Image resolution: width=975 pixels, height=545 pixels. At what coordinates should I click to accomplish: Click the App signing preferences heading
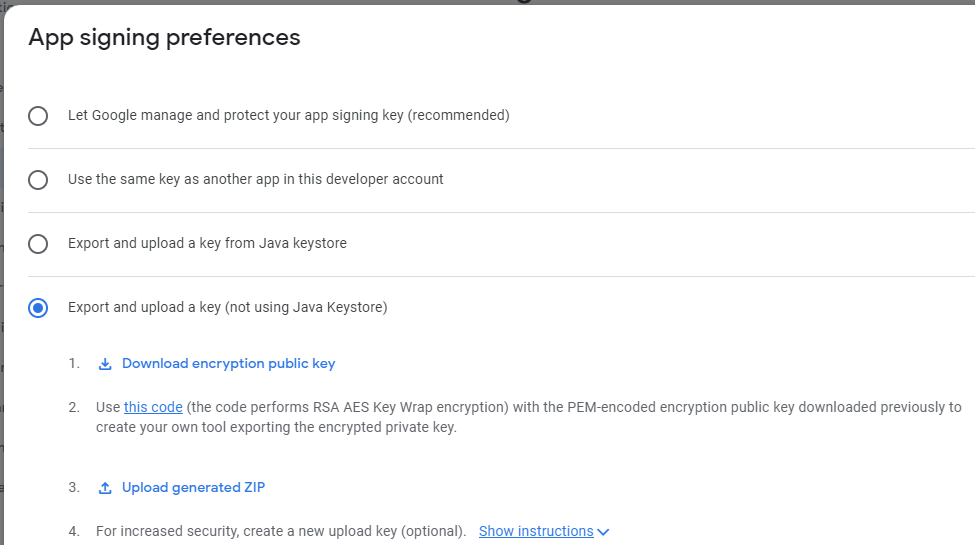click(164, 37)
